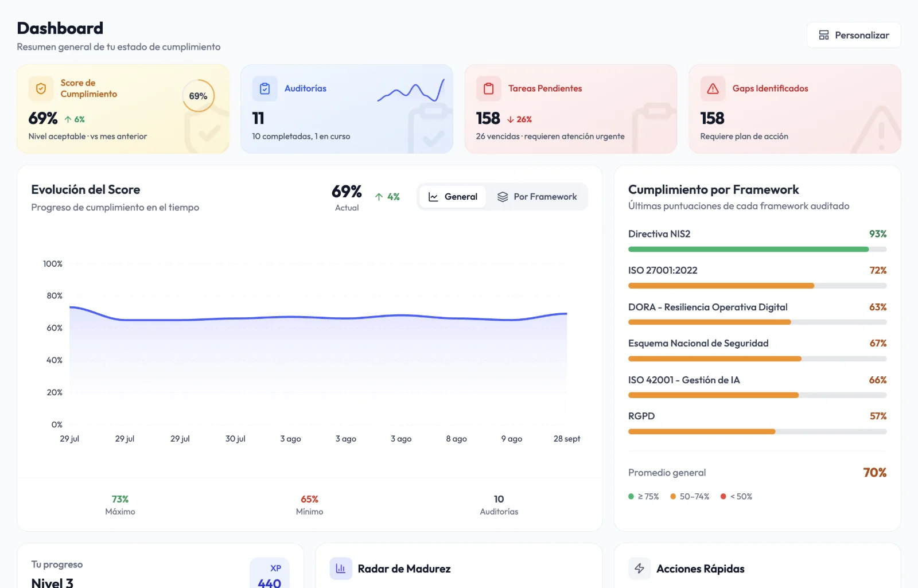918x588 pixels.
Task: Click the "Acciones Rápidas" heading
Action: (701, 568)
